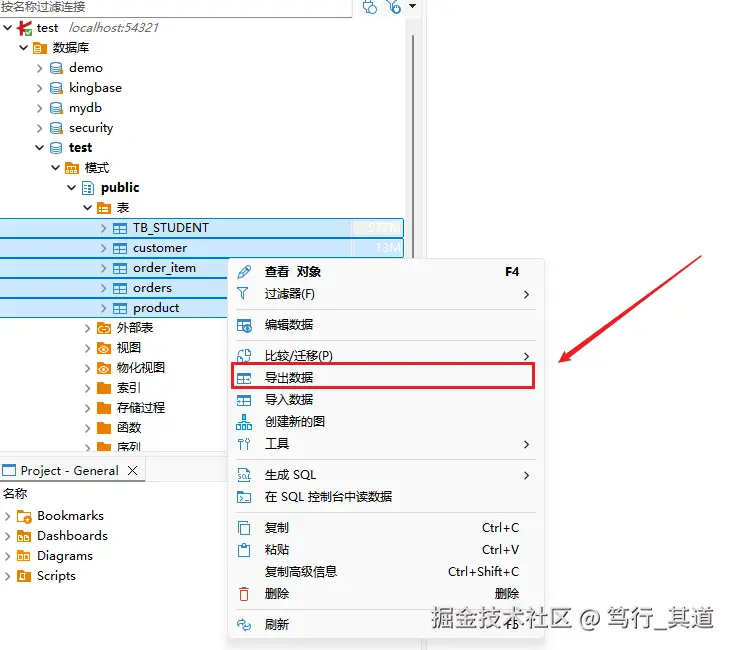The width and height of the screenshot is (733, 650).
Task: Click the TB_STUDENT table icon
Action: 120,228
